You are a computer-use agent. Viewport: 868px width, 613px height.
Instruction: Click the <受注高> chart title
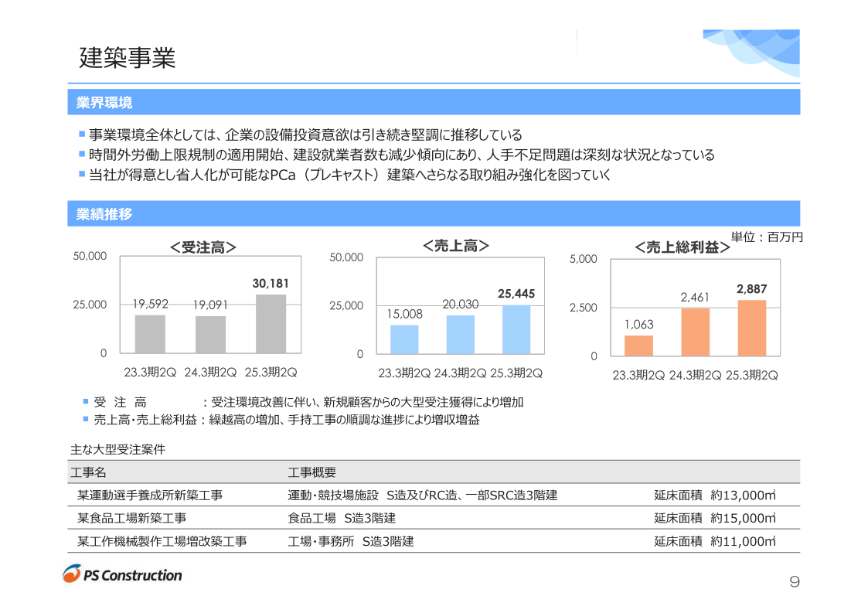(203, 247)
